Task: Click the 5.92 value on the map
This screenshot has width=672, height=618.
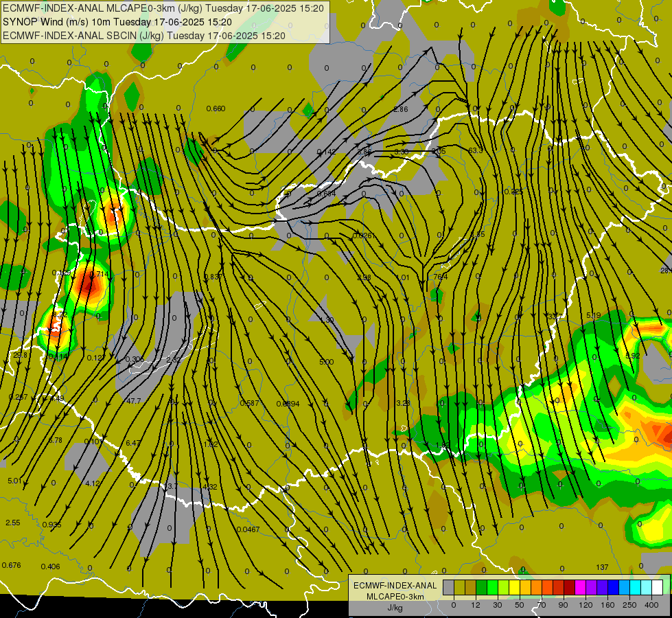Action: click(x=633, y=356)
